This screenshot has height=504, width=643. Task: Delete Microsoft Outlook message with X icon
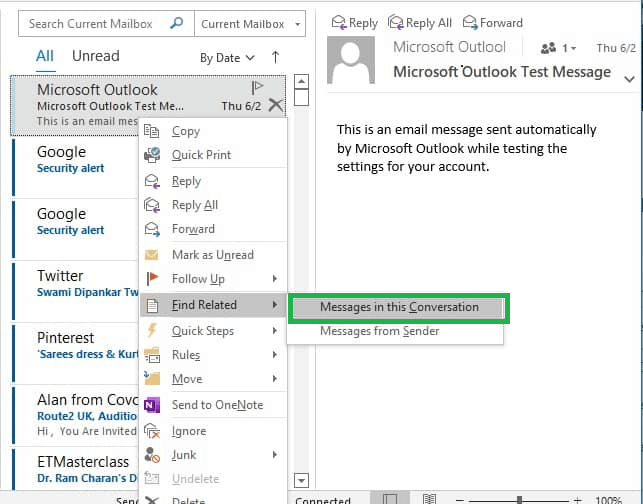[x=276, y=105]
